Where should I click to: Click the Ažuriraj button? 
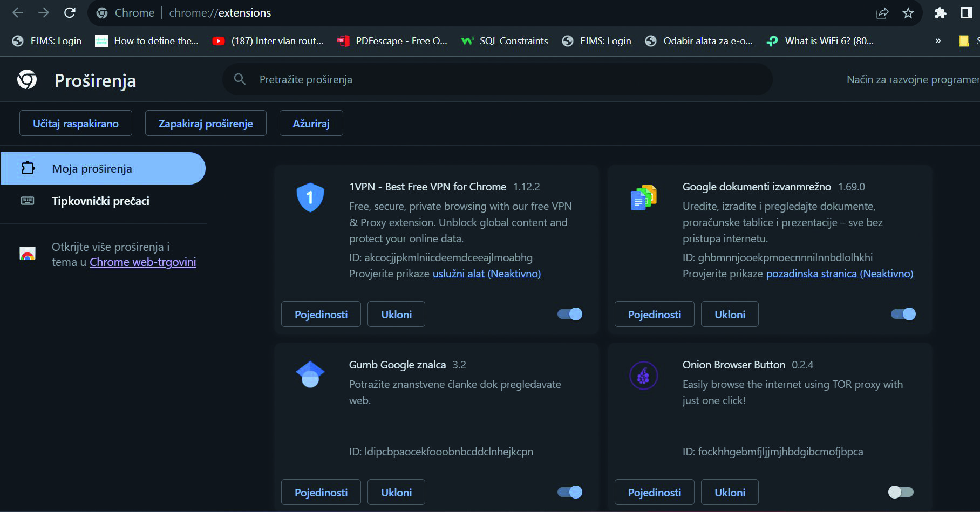click(311, 124)
